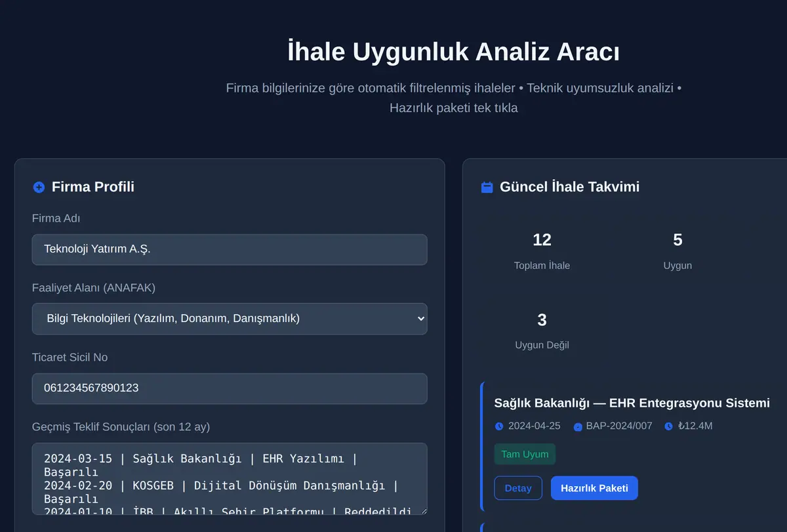Click the tender number BAP-2024/007
Screen dimensions: 787x532
tap(619, 426)
